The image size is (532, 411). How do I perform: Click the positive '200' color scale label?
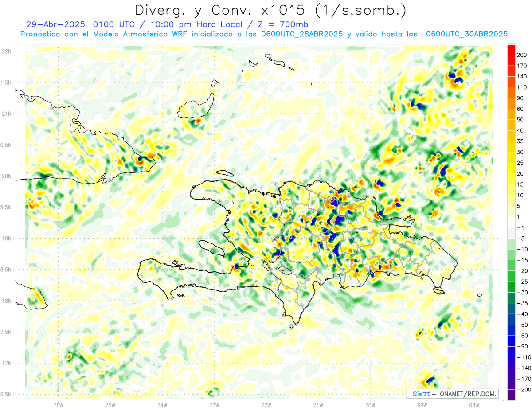[x=522, y=55]
